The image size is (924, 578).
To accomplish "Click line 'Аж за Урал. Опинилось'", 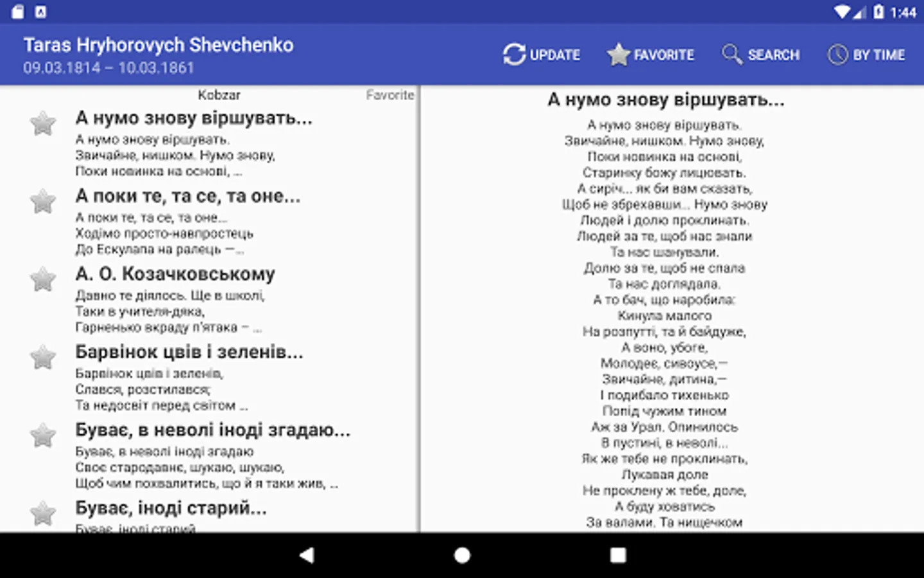I will [x=665, y=427].
